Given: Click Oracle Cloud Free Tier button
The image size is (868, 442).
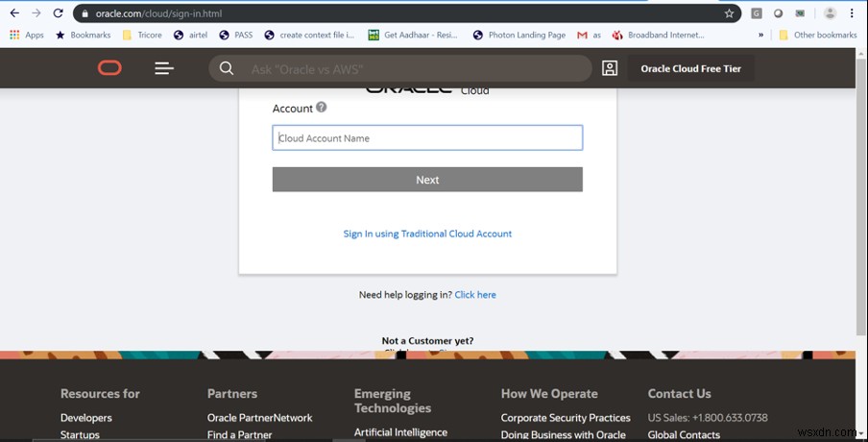Looking at the screenshot, I should pyautogui.click(x=691, y=68).
